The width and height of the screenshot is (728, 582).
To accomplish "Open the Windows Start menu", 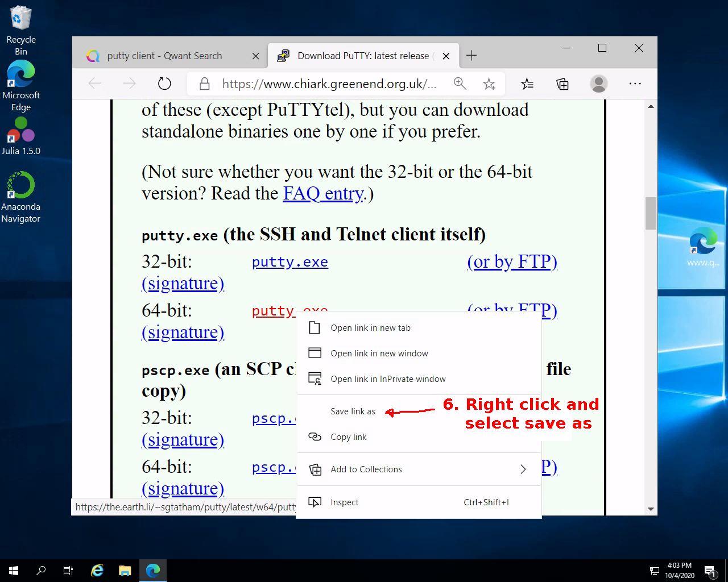I will click(14, 571).
